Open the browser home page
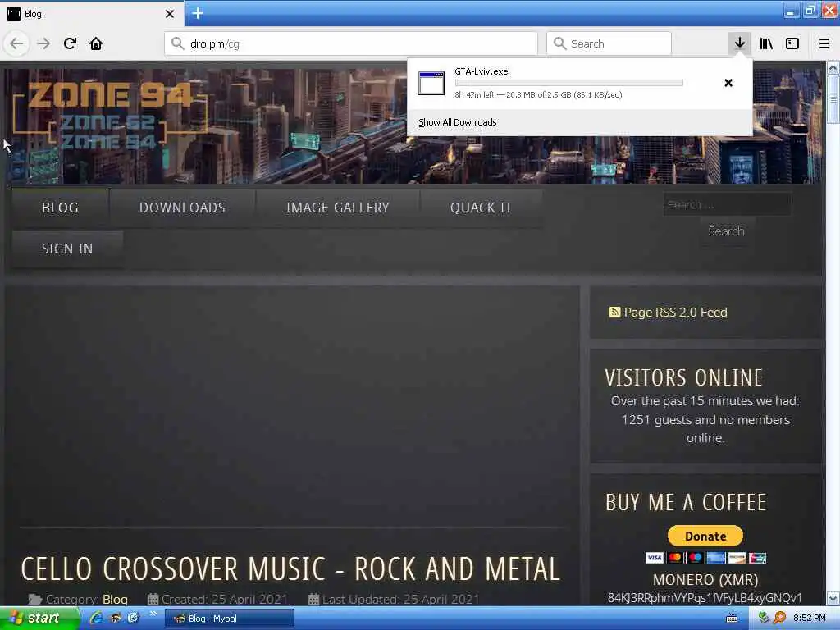840x630 pixels. [96, 43]
